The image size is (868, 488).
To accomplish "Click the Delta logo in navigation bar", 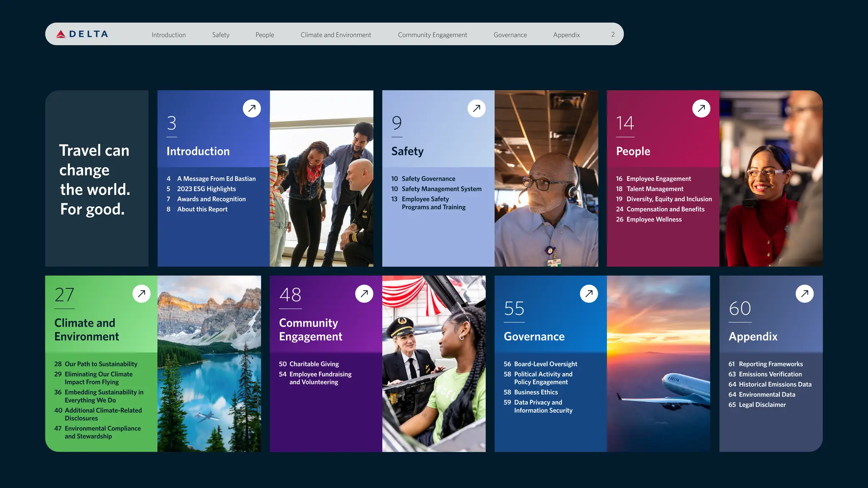I will [82, 34].
